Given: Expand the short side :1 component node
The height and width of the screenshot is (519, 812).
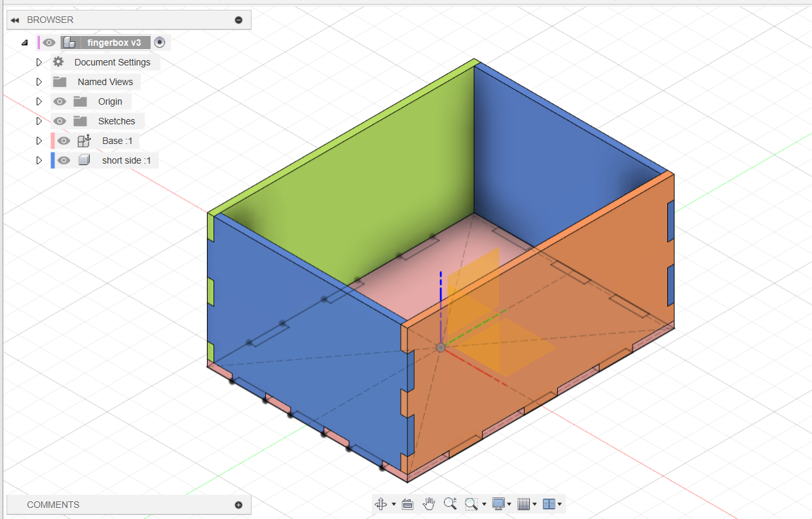Looking at the screenshot, I should pos(39,160).
